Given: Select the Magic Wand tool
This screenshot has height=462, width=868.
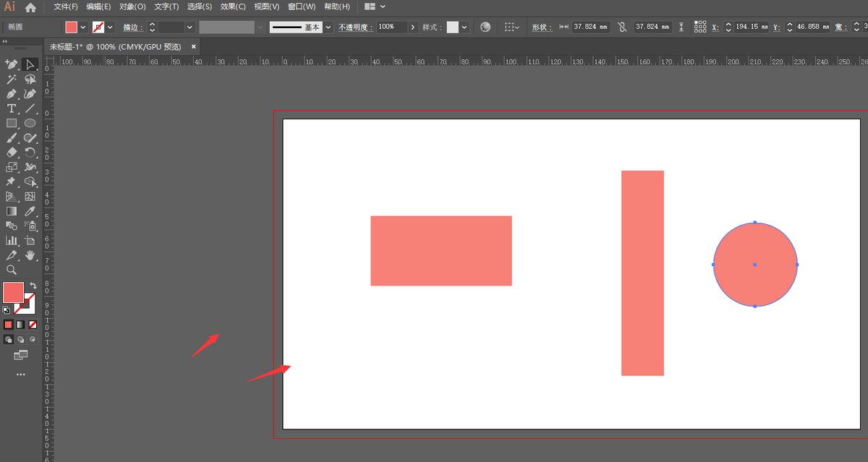Looking at the screenshot, I should tap(12, 80).
